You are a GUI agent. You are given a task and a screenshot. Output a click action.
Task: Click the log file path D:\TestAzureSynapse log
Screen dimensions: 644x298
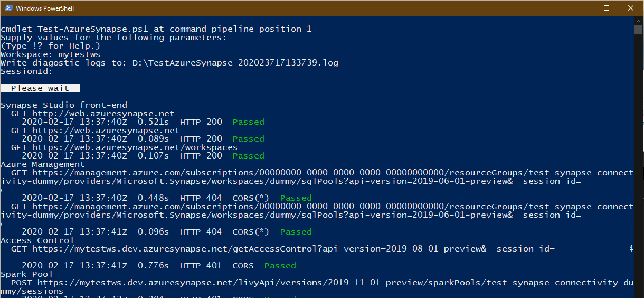click(235, 63)
